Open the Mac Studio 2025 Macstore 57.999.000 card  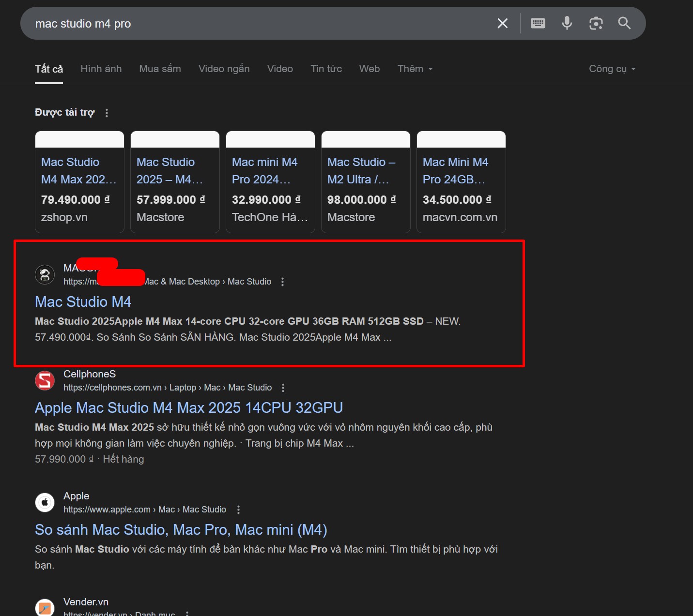[x=175, y=182]
